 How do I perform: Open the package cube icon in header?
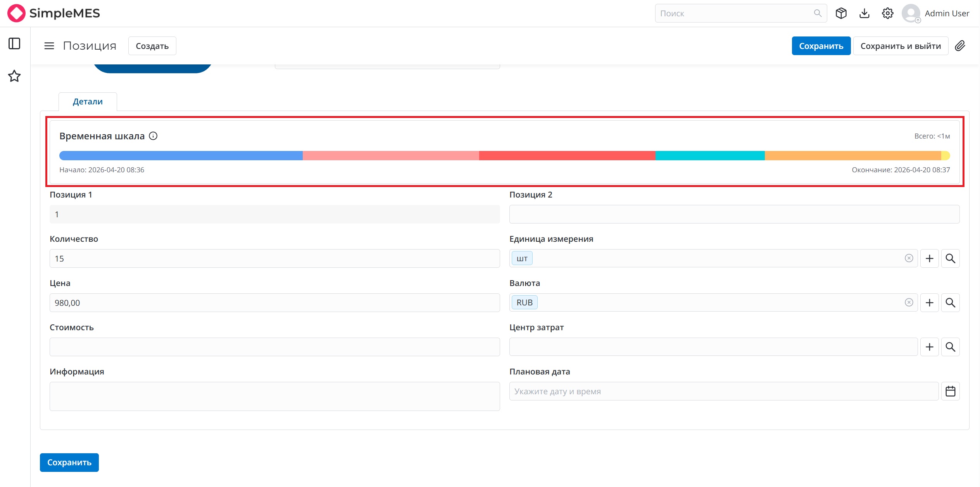click(x=841, y=13)
